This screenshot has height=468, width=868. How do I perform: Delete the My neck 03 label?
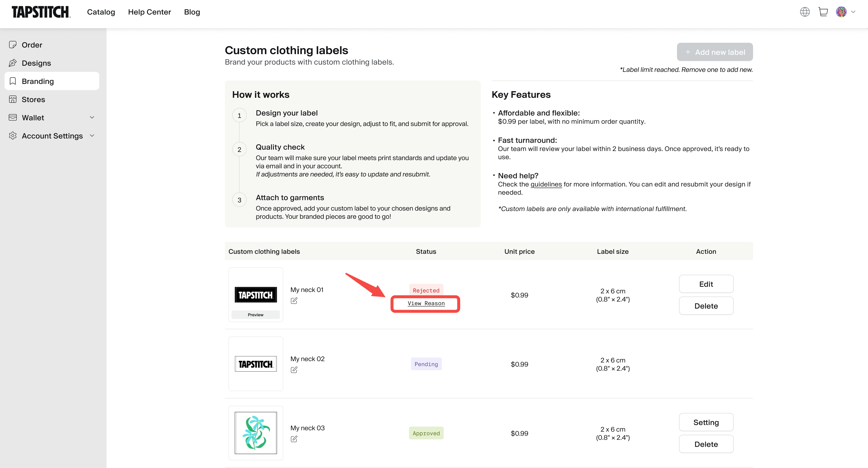point(706,444)
